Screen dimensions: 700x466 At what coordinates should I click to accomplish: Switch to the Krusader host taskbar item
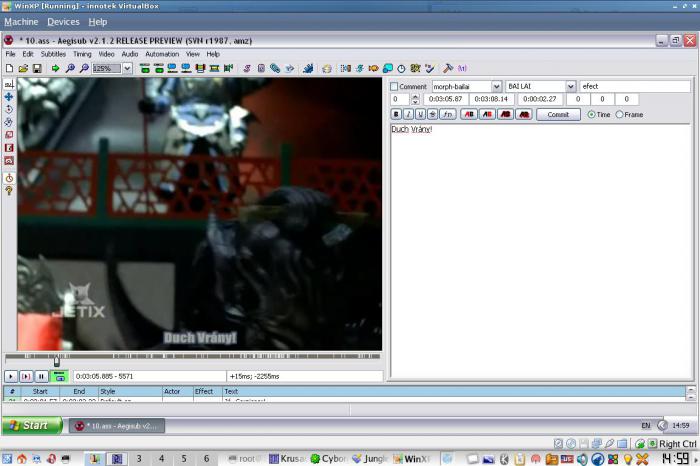(x=288, y=459)
